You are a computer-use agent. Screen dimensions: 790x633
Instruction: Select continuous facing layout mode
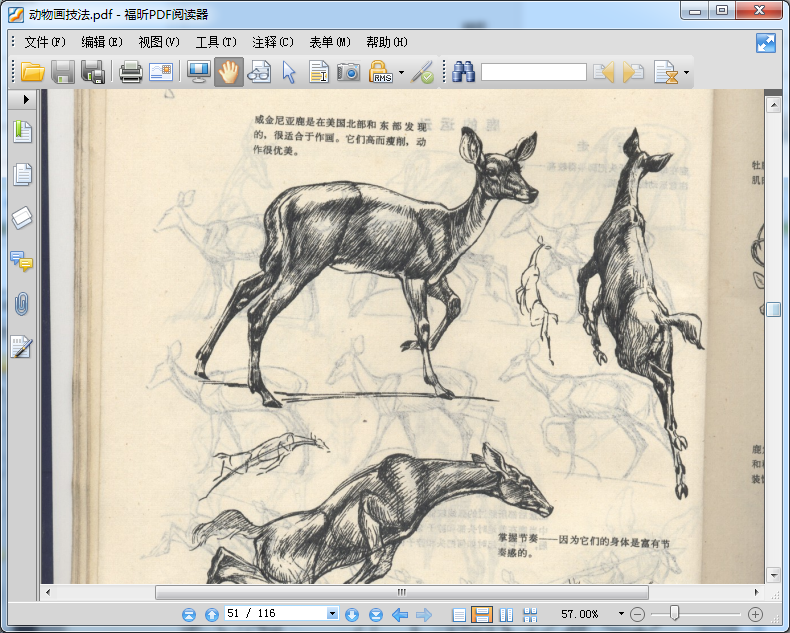pyautogui.click(x=530, y=614)
